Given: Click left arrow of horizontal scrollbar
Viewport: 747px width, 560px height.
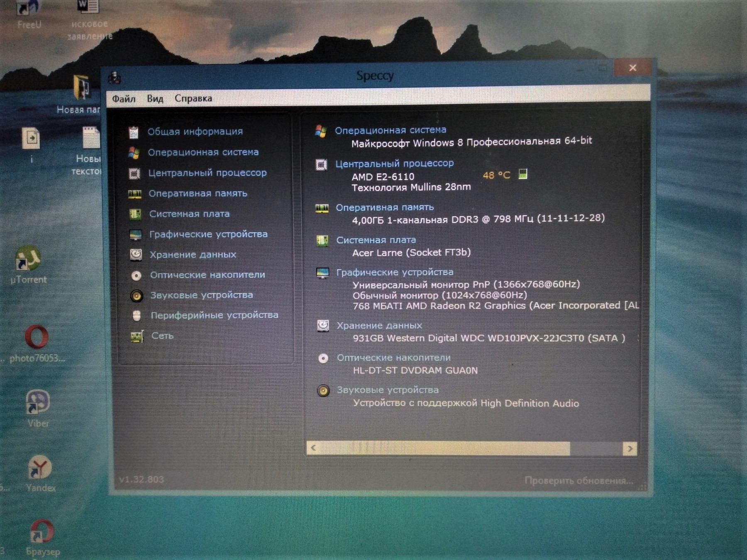Looking at the screenshot, I should click(313, 448).
